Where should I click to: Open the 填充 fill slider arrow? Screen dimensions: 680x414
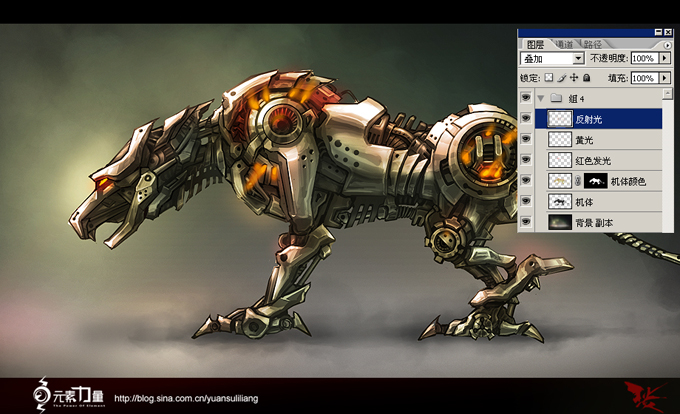[664, 78]
